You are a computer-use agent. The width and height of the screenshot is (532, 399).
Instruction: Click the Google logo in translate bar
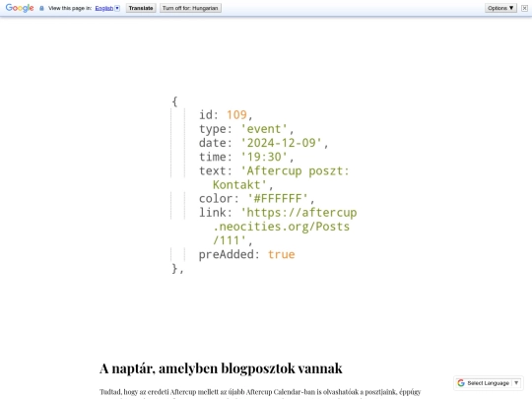coord(20,8)
